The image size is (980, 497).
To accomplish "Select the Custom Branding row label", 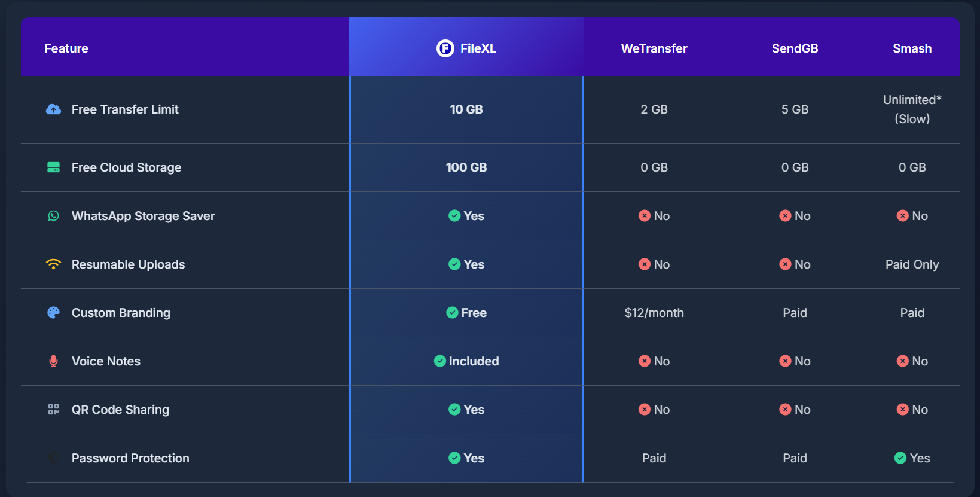I will [x=121, y=313].
